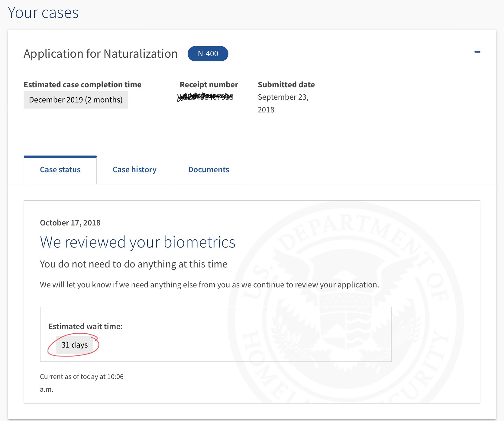Click the Receipt number label
Screen dimensions: 504x421
coord(209,85)
